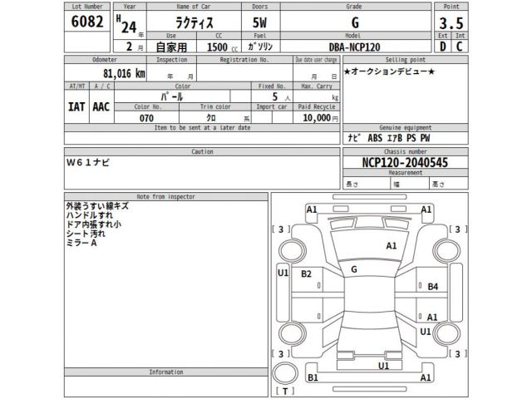532x399 pixels.
Task: Click the month value 2 月
Action: (135, 47)
